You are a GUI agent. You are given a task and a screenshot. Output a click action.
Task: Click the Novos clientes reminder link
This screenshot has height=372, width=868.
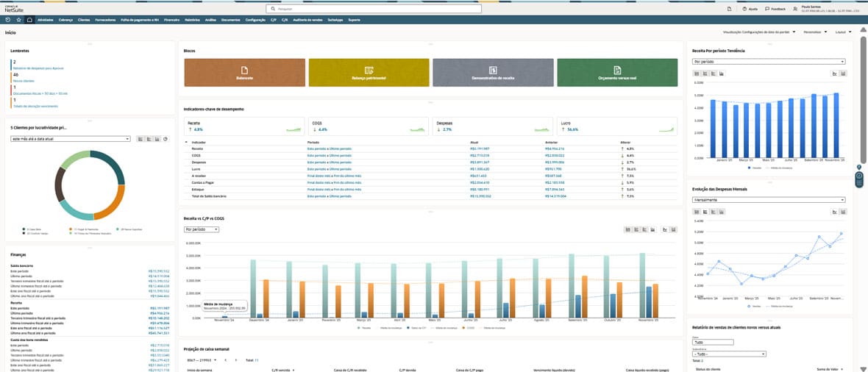point(23,80)
